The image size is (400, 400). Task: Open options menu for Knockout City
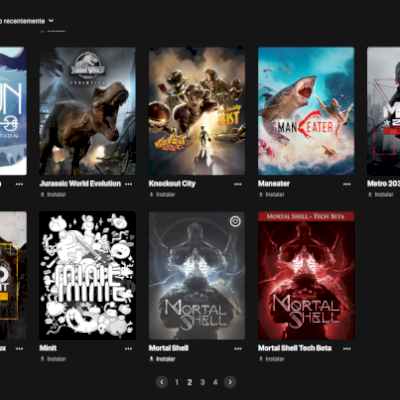[x=238, y=184]
